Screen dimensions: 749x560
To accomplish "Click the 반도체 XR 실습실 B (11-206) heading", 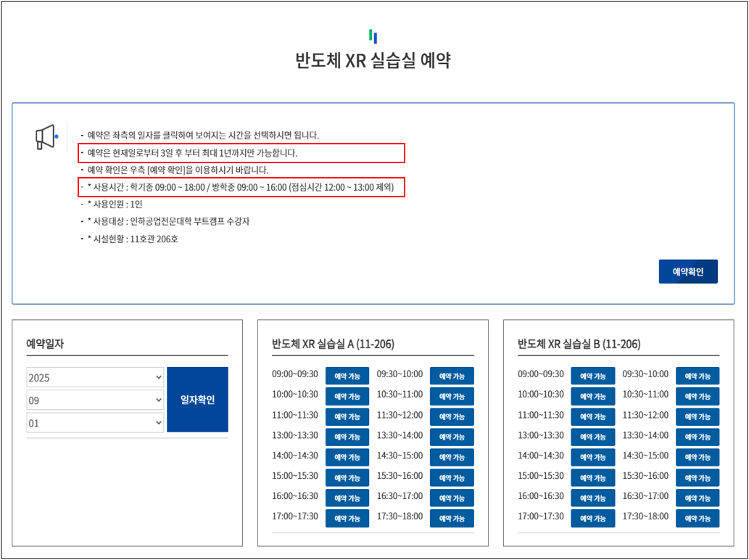I will [x=579, y=344].
